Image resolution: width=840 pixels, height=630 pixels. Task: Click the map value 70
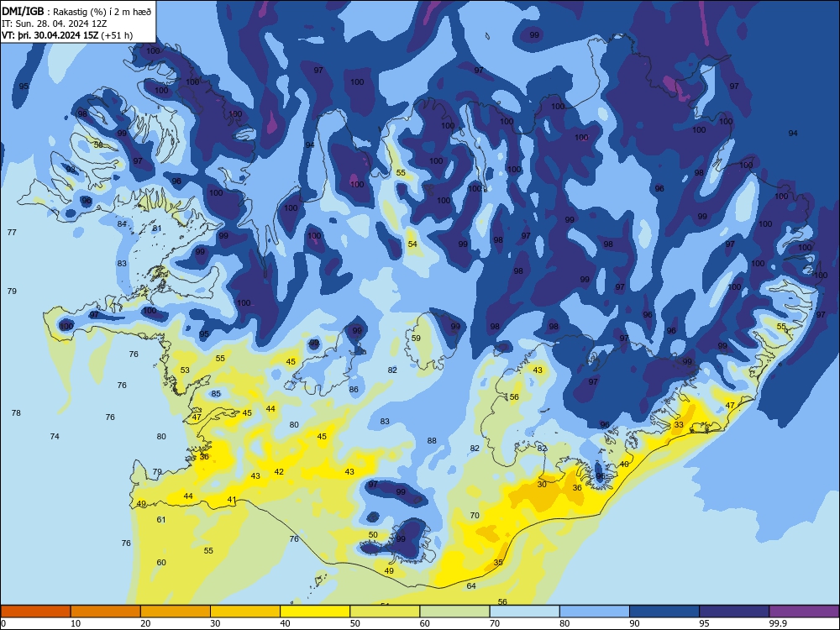pos(475,516)
